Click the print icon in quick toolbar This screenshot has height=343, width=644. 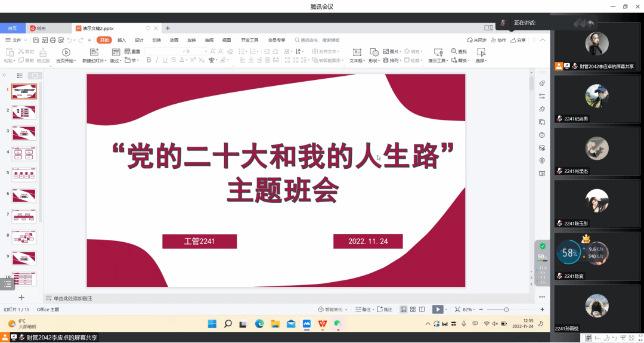click(x=52, y=40)
